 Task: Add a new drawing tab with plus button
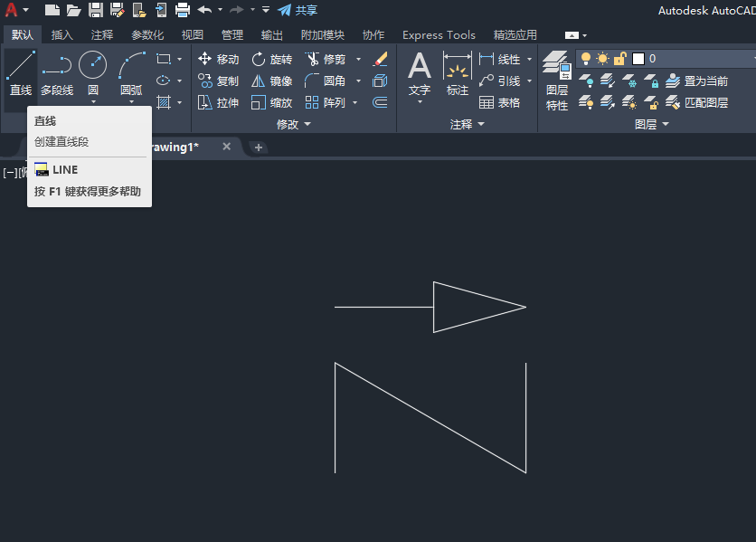pos(259,147)
